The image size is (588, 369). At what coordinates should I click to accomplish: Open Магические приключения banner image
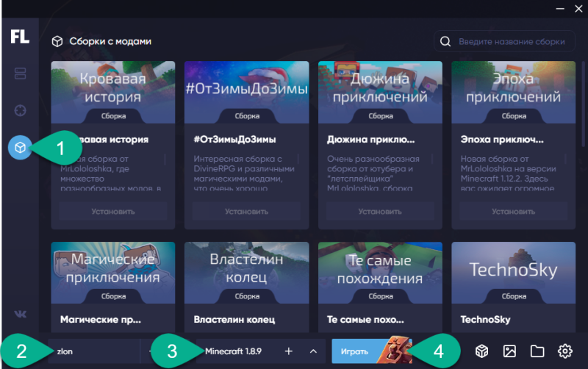(113, 273)
